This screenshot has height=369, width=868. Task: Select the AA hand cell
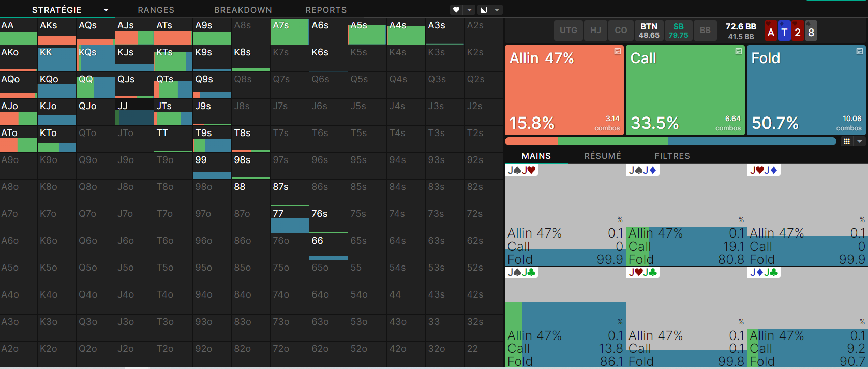pos(19,32)
